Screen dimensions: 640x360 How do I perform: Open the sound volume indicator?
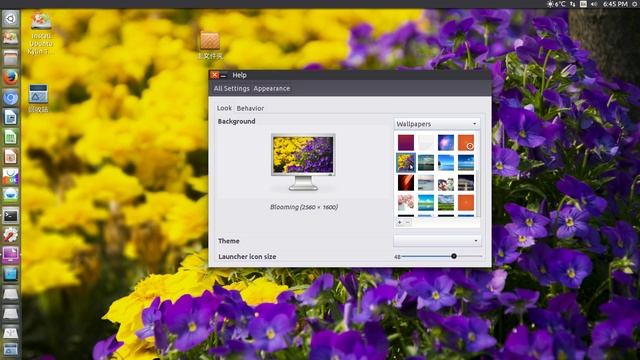point(594,4)
